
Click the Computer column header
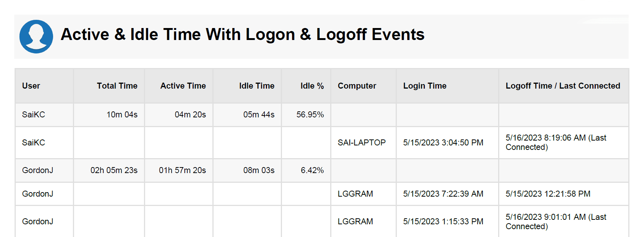click(x=357, y=86)
